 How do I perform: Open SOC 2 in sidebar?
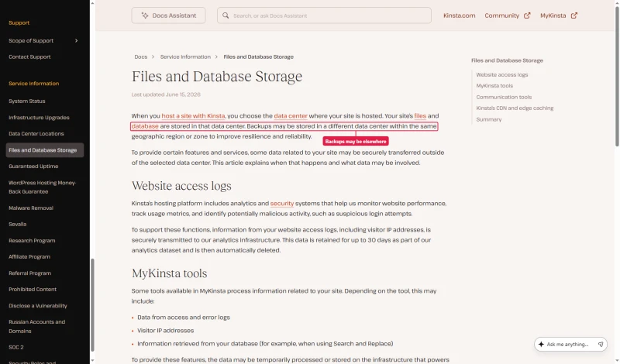coord(16,348)
